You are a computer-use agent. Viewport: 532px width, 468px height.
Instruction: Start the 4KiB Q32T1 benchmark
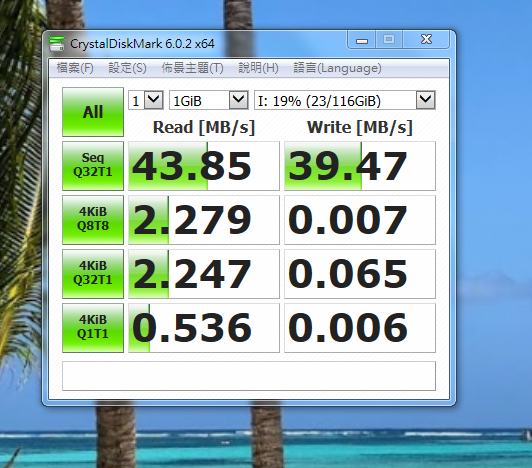(93, 274)
